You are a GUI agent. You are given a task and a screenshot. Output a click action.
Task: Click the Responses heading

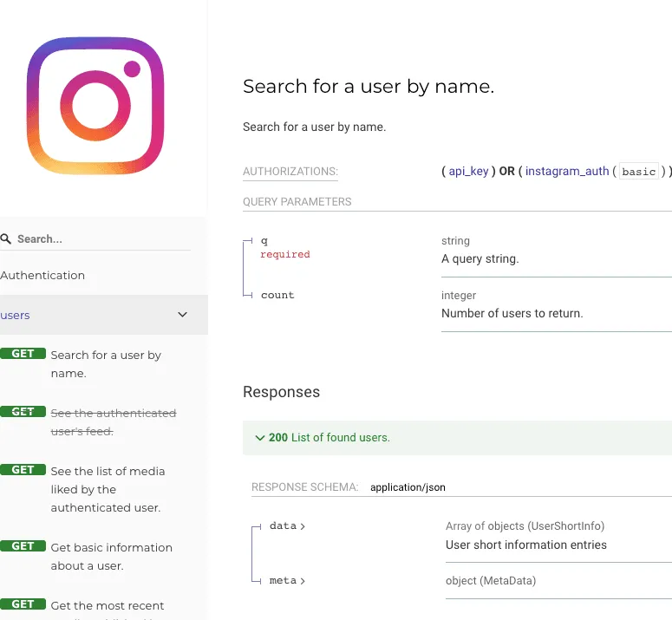[281, 392]
